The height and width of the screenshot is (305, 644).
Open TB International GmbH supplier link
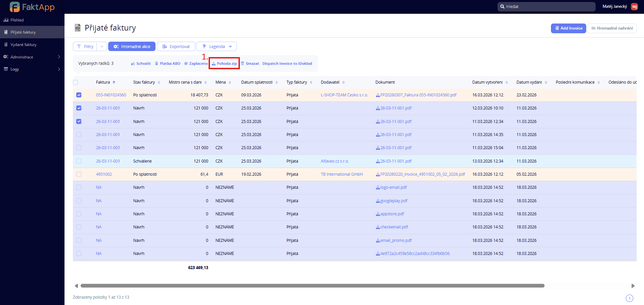click(x=342, y=174)
